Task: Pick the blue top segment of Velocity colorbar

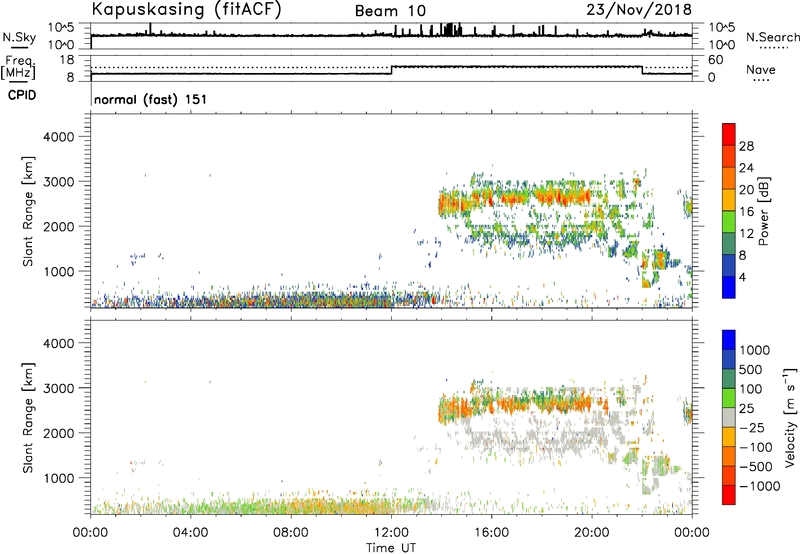Action: (729, 340)
